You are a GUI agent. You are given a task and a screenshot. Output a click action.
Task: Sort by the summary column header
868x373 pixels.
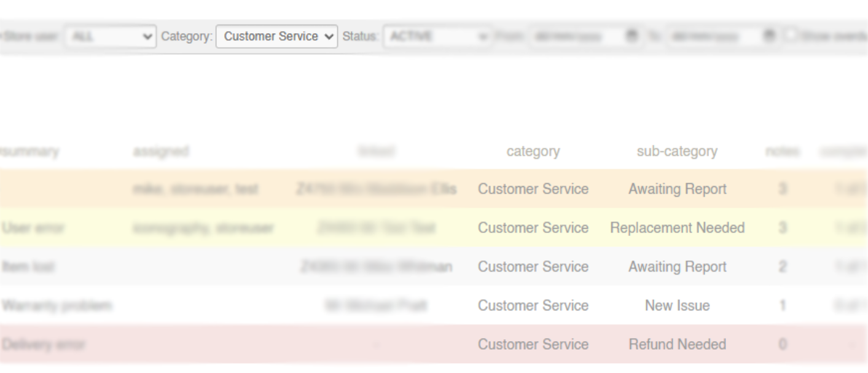point(29,151)
